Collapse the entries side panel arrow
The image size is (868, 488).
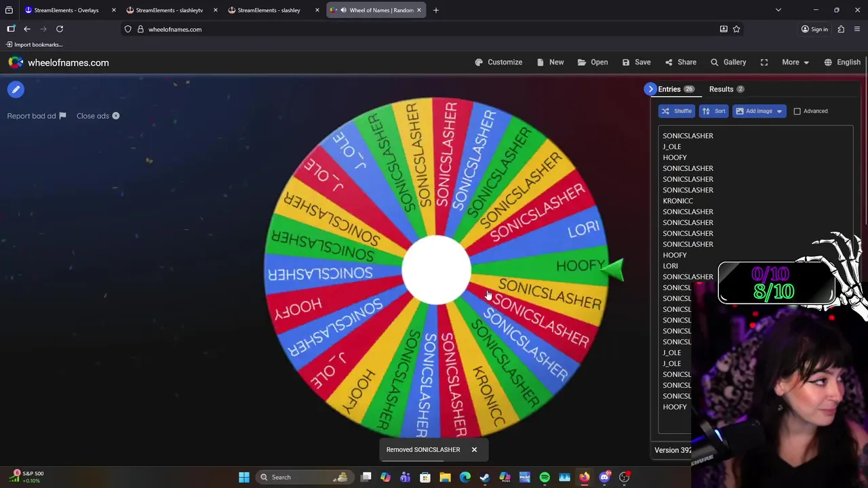click(650, 89)
